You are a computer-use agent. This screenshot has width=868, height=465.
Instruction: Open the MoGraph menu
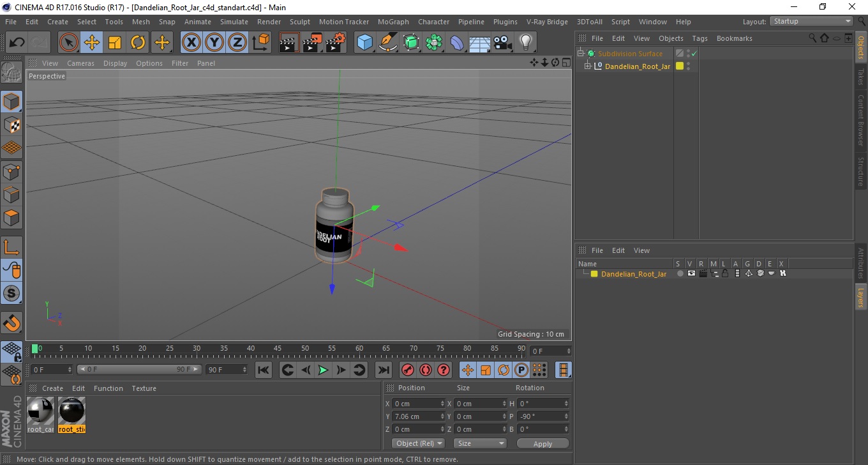tap(393, 22)
